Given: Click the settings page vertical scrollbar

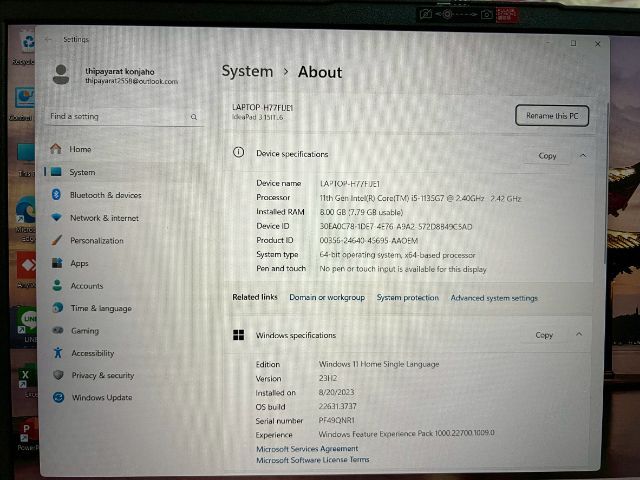Looking at the screenshot, I should (x=606, y=184).
